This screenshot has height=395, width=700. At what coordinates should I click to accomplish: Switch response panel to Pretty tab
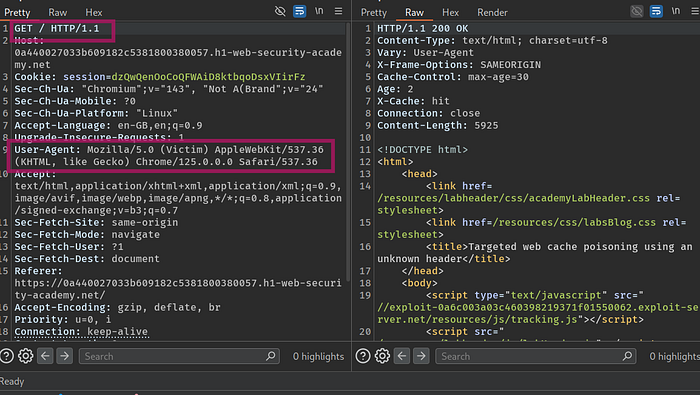(x=374, y=12)
